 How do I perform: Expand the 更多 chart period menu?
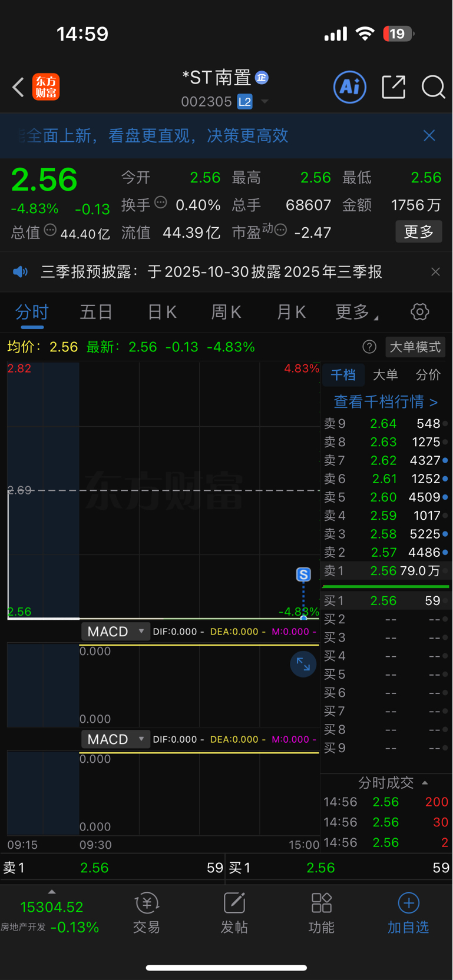[x=356, y=312]
